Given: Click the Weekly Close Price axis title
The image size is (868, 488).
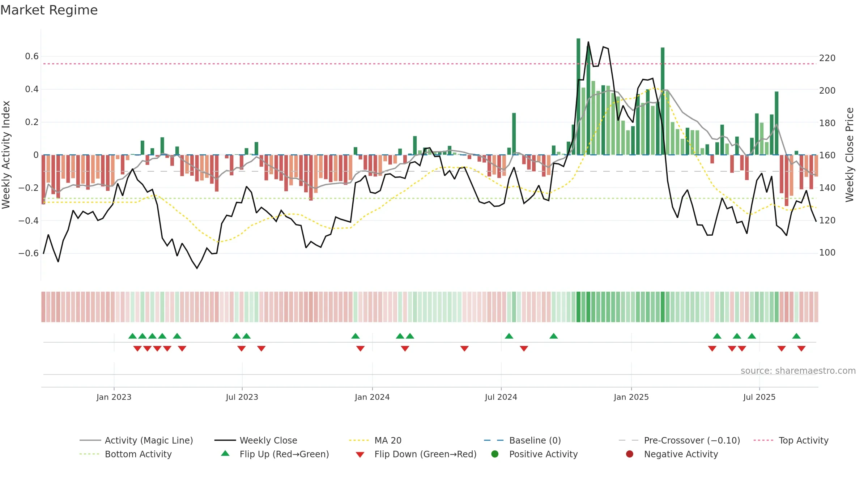Looking at the screenshot, I should 850,155.
